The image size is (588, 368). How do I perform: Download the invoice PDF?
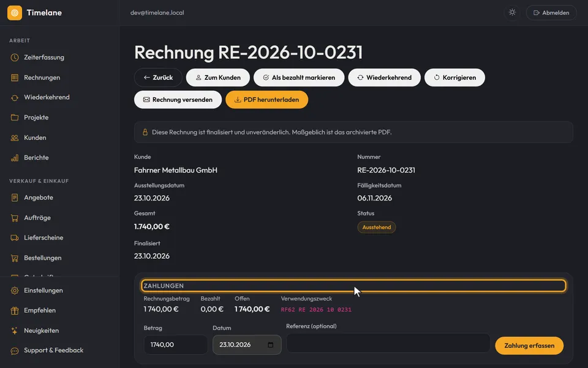tap(266, 99)
